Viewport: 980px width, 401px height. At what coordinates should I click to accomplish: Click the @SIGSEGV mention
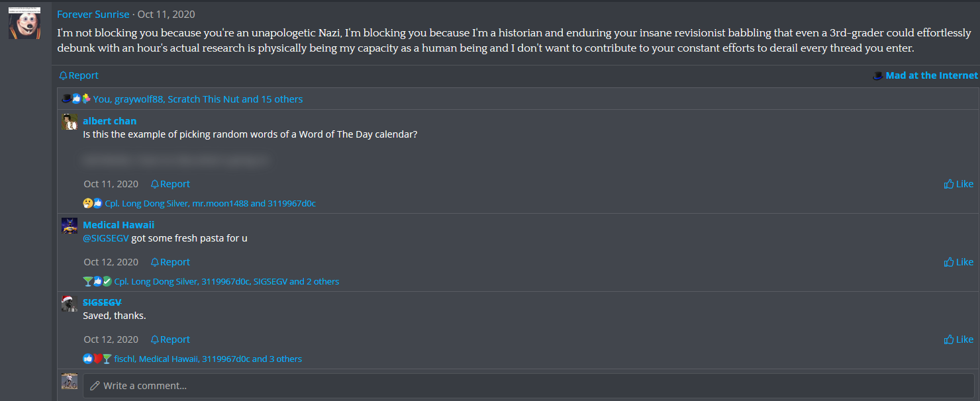pos(105,238)
